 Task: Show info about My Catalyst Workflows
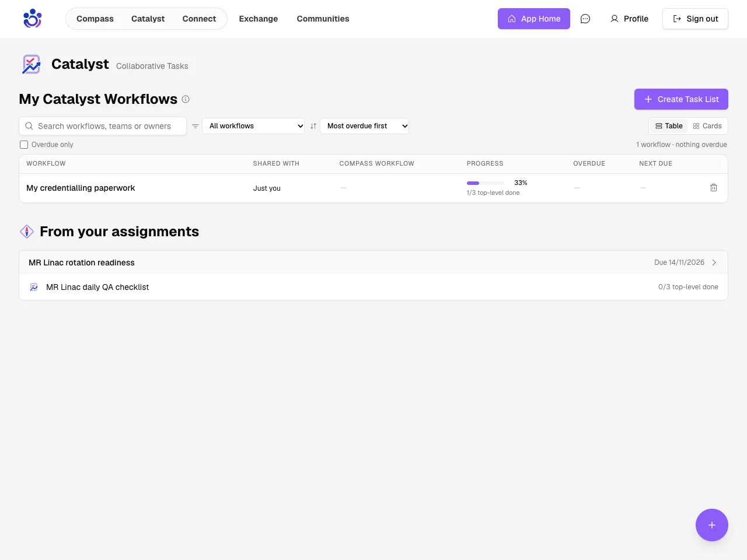coord(186,99)
